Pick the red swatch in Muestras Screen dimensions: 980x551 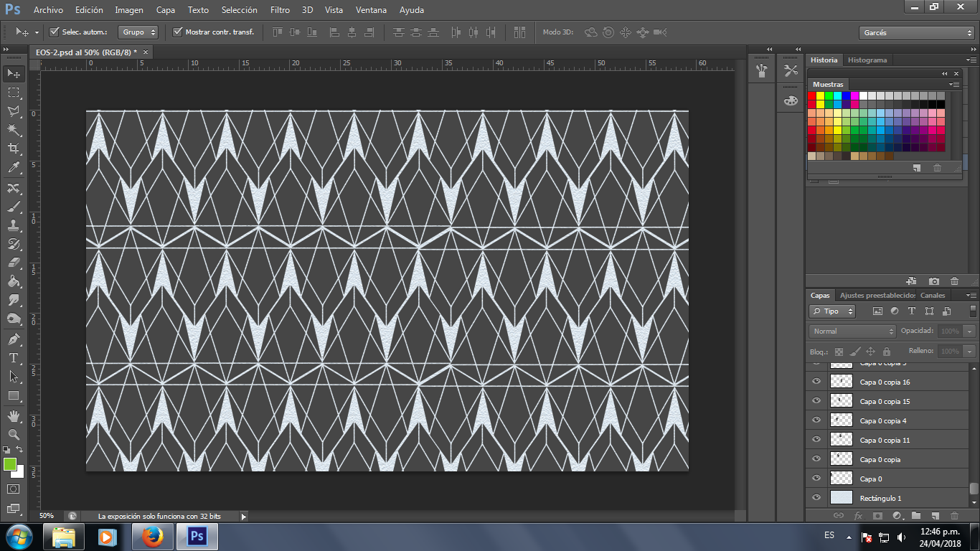click(x=812, y=95)
